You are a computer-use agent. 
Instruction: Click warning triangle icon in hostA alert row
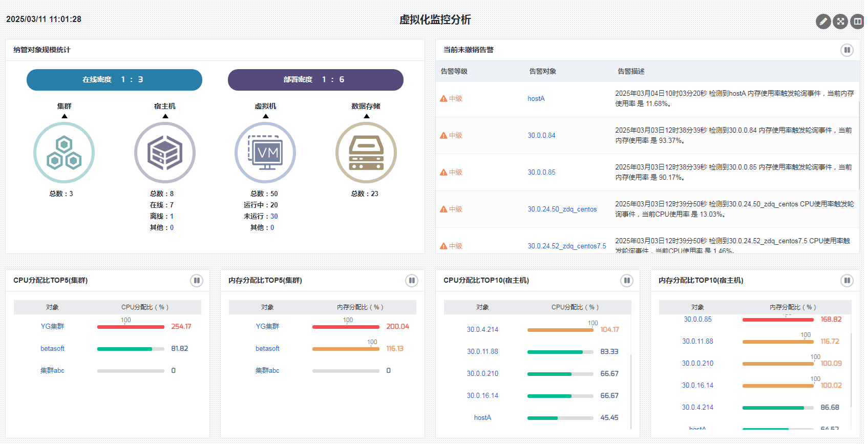[x=443, y=99]
